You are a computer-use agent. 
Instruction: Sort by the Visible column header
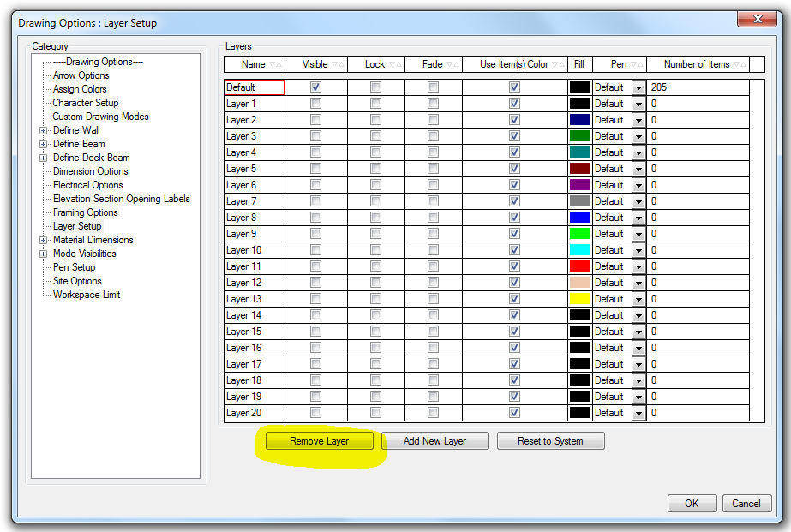(316, 64)
